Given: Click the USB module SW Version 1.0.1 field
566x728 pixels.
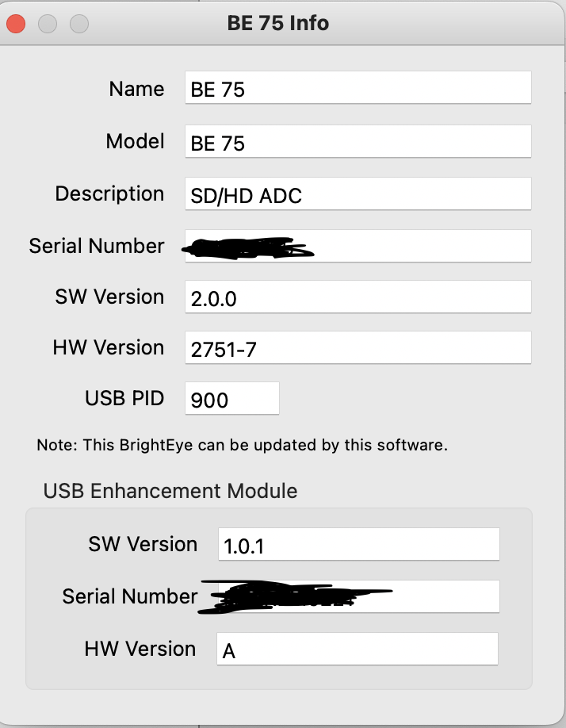Looking at the screenshot, I should pyautogui.click(x=358, y=545).
